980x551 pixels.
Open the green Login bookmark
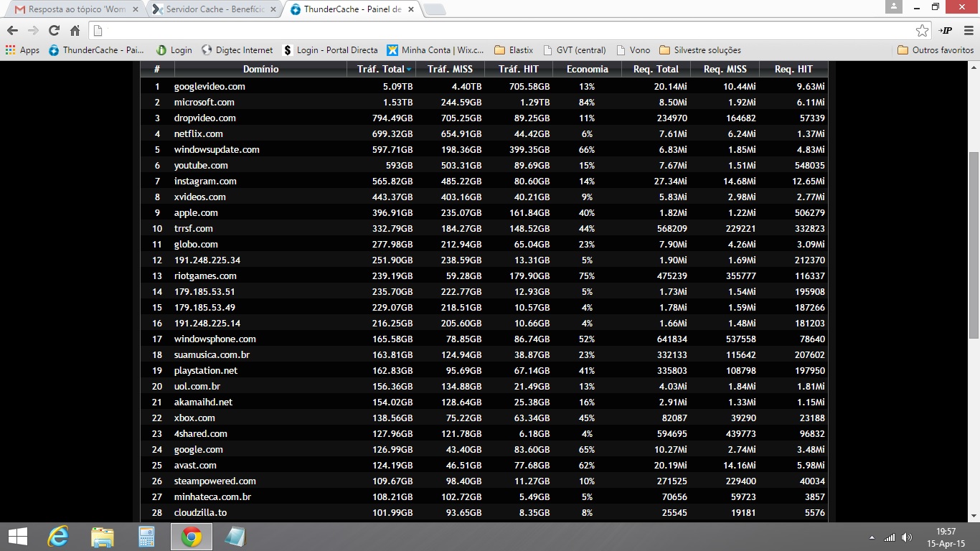pos(174,50)
